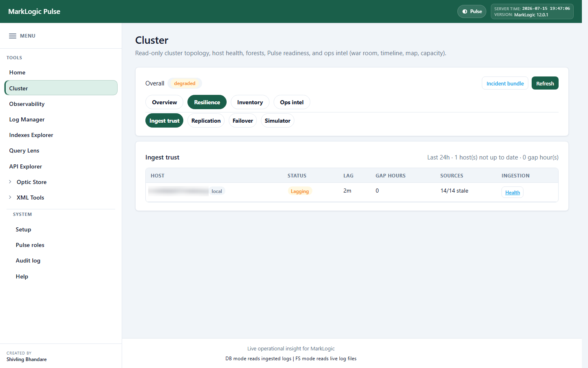The height and width of the screenshot is (368, 588).
Task: Switch to the Ops intel tab
Action: point(292,102)
